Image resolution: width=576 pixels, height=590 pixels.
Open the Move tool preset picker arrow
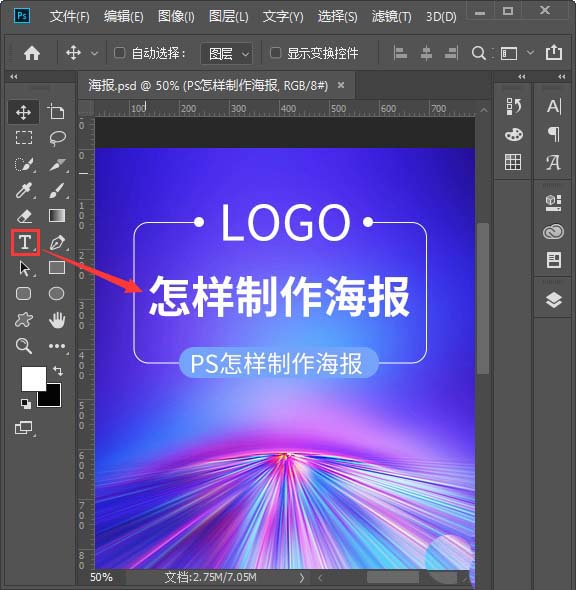[94, 53]
